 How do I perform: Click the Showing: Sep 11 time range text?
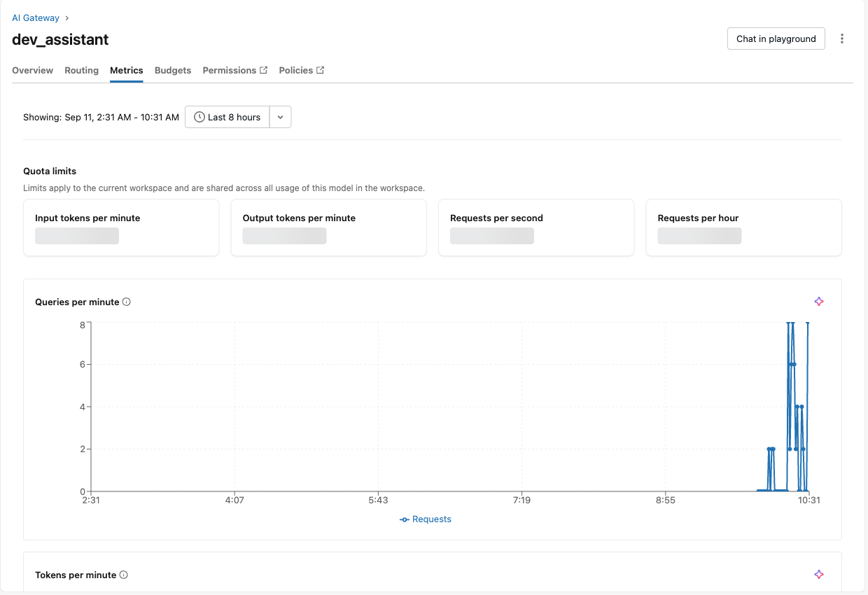tap(101, 117)
